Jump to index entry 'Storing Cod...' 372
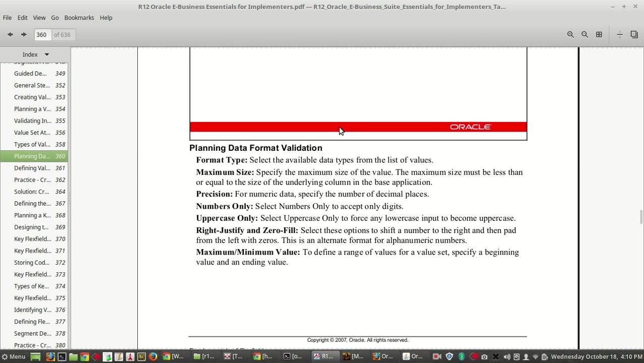Image resolution: width=644 pixels, height=363 pixels. click(34, 263)
